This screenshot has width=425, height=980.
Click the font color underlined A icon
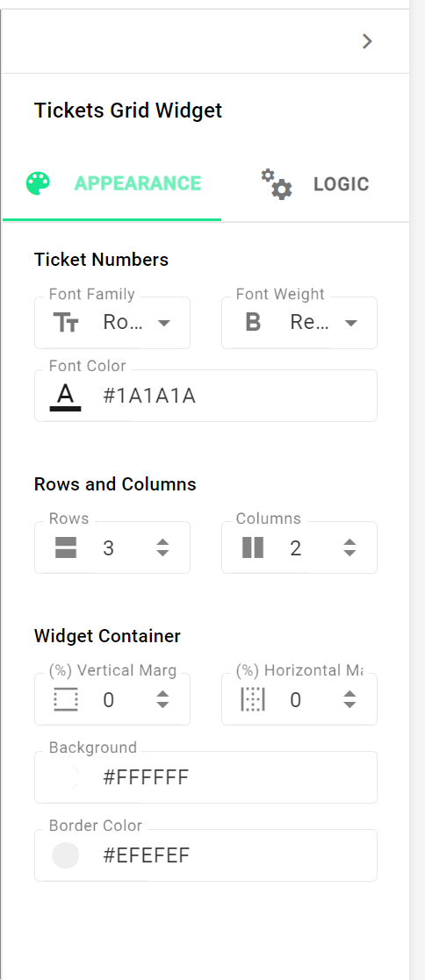[x=66, y=397]
